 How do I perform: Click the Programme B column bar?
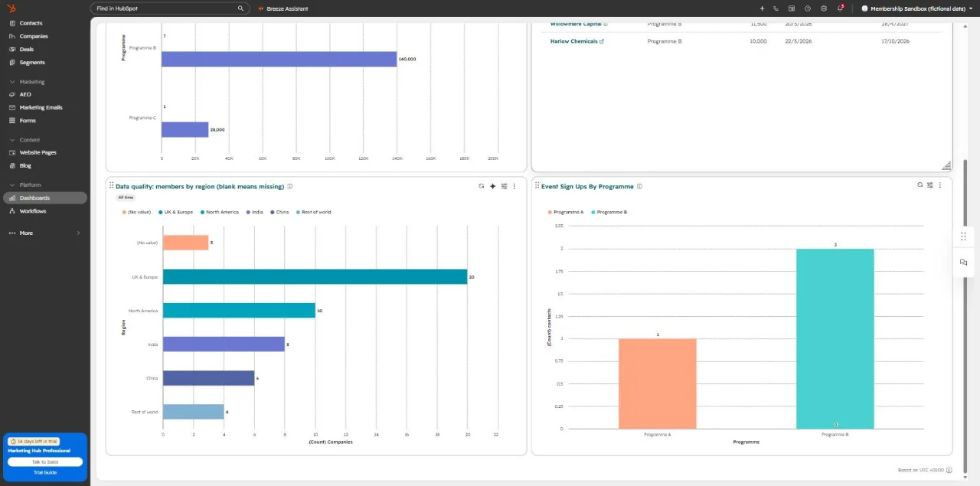click(x=835, y=338)
